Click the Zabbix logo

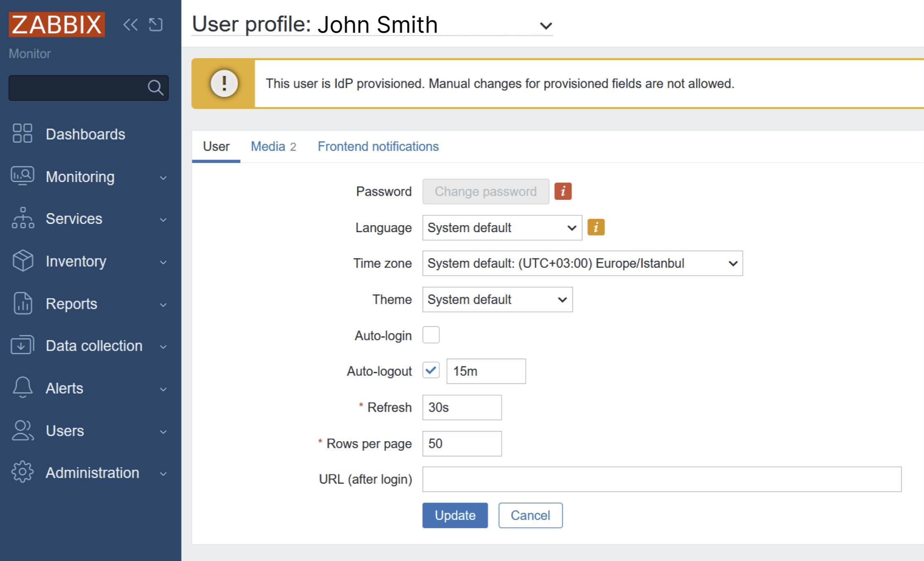click(x=57, y=24)
